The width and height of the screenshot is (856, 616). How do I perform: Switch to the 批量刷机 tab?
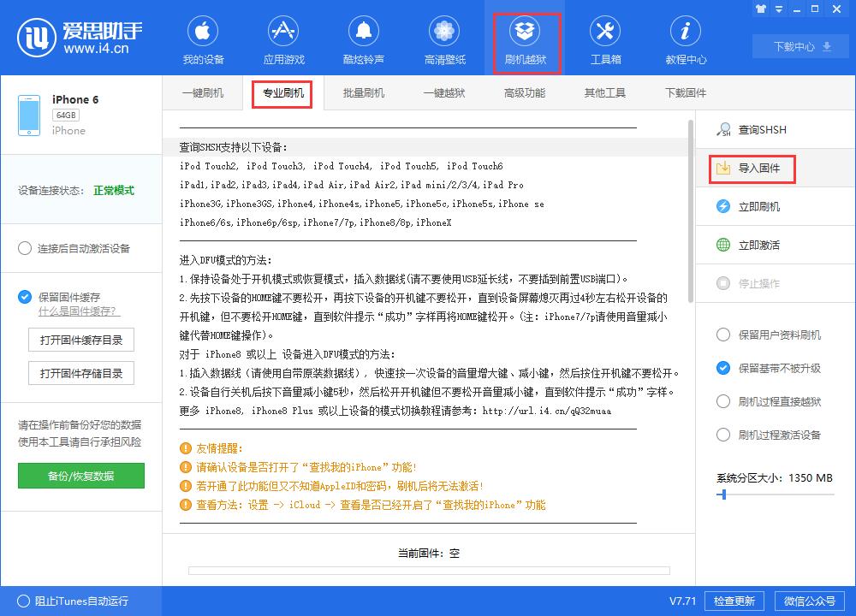(363, 92)
